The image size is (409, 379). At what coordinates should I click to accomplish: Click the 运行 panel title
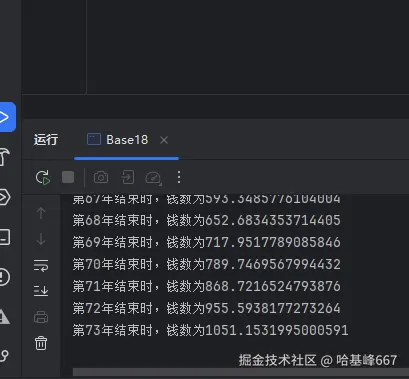point(46,140)
